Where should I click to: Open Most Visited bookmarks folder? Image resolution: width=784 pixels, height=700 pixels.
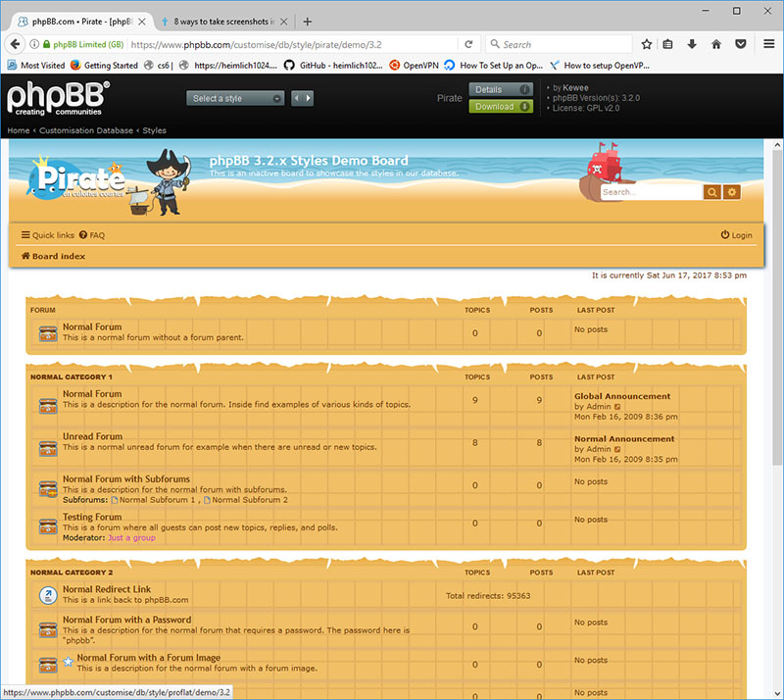[36, 65]
